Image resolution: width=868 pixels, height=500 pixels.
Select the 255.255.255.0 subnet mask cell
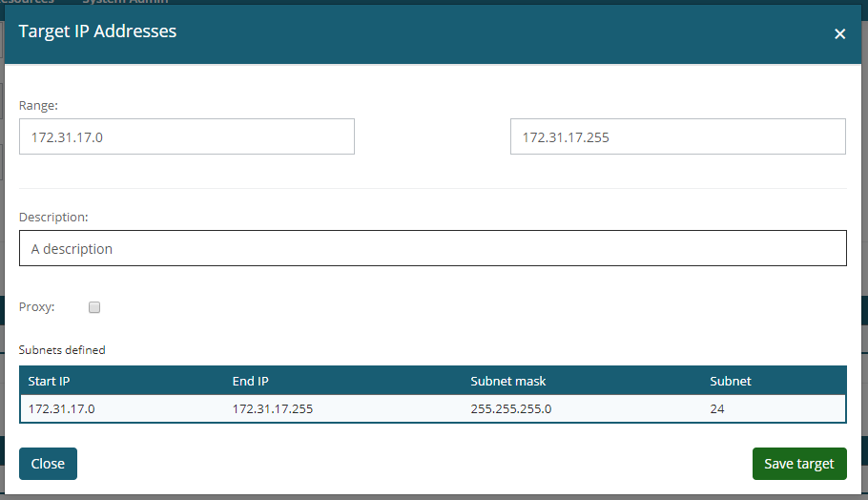(x=511, y=408)
